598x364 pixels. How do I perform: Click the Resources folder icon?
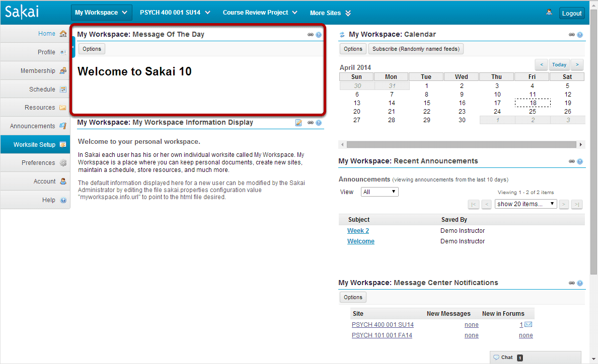pyautogui.click(x=63, y=108)
